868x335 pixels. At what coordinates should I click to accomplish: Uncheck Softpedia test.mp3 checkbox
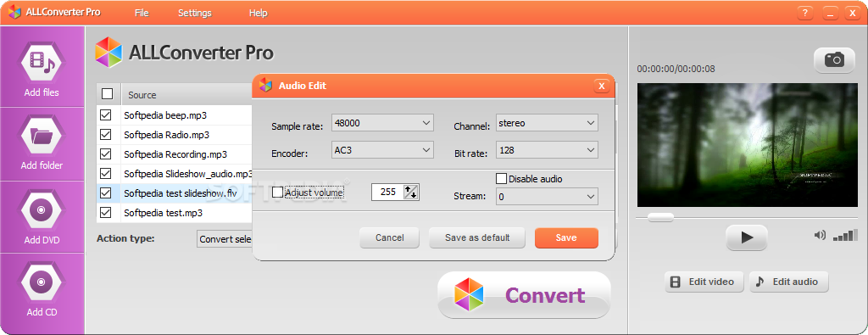tap(105, 212)
